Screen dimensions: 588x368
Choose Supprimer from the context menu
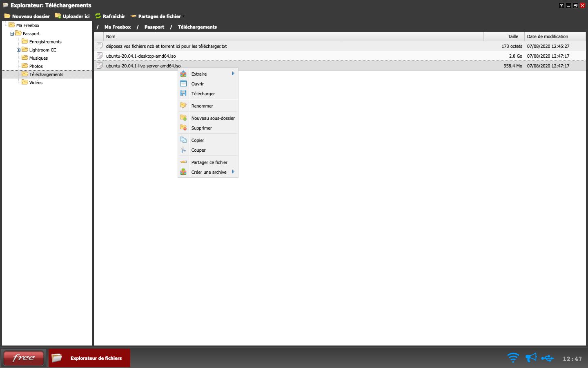click(208, 128)
